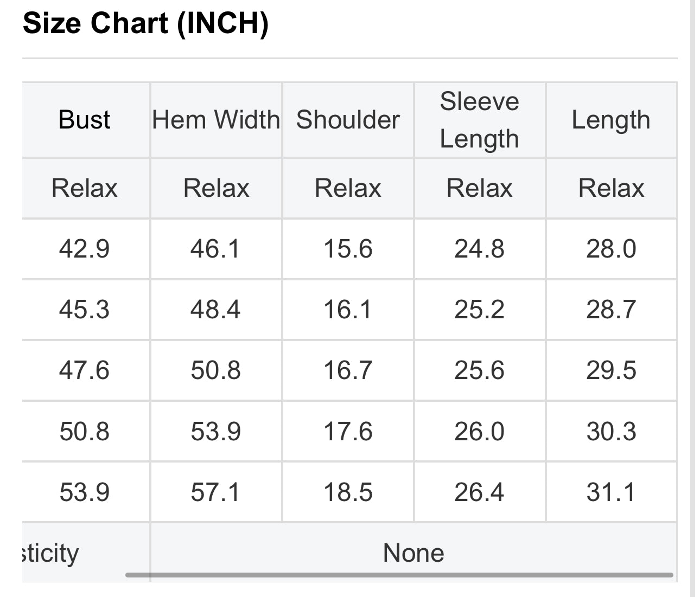Click the 47.6 bust value
The image size is (700, 597).
84,371
